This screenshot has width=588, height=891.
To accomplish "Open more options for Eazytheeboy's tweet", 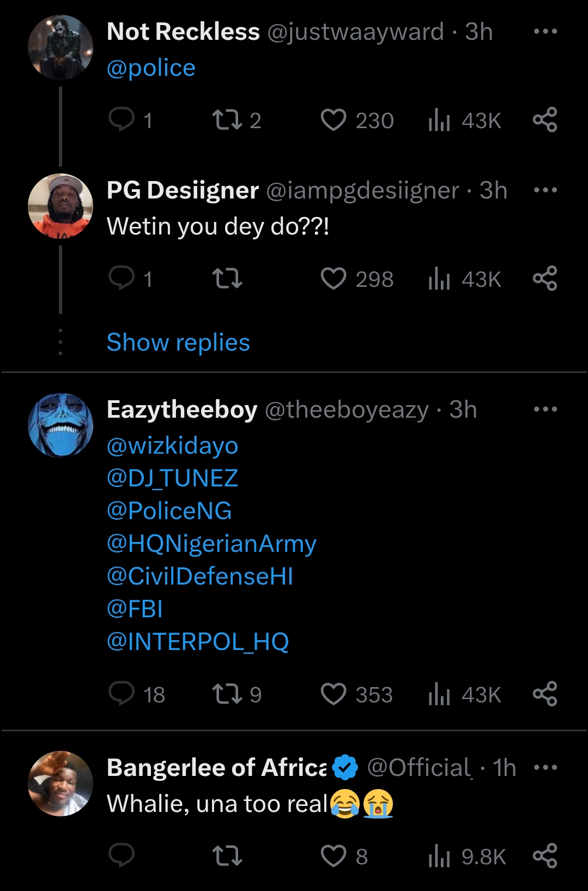I will pyautogui.click(x=545, y=409).
